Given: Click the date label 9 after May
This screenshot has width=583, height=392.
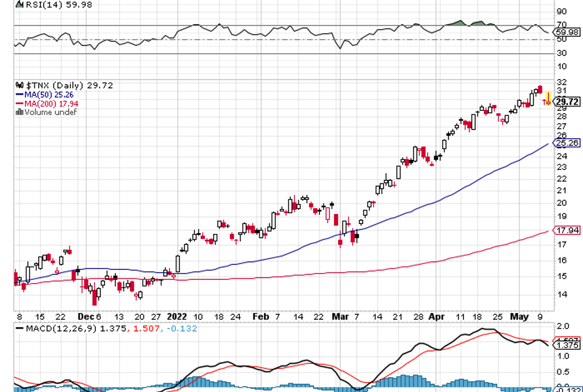Looking at the screenshot, I should pyautogui.click(x=539, y=317).
